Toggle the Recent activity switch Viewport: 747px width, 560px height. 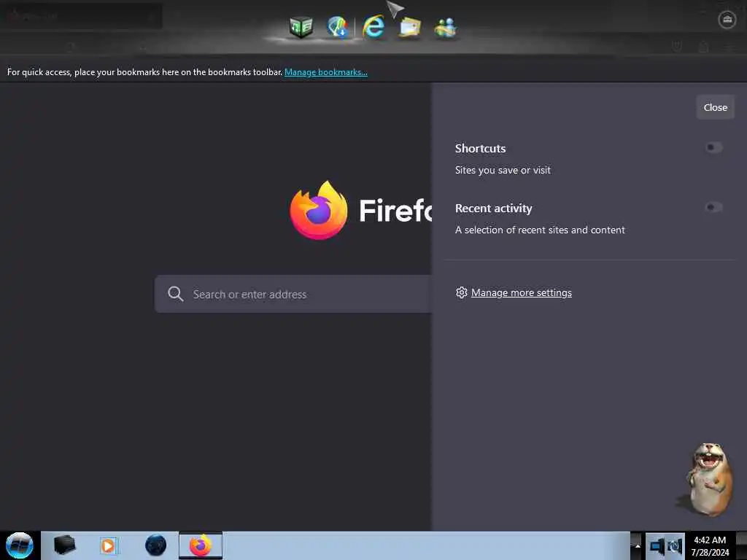[713, 207]
